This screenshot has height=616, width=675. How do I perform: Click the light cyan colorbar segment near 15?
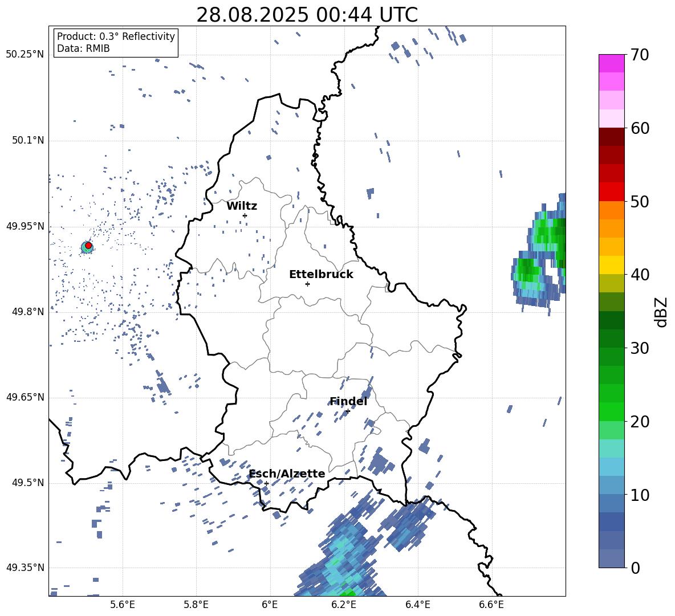[x=611, y=448]
